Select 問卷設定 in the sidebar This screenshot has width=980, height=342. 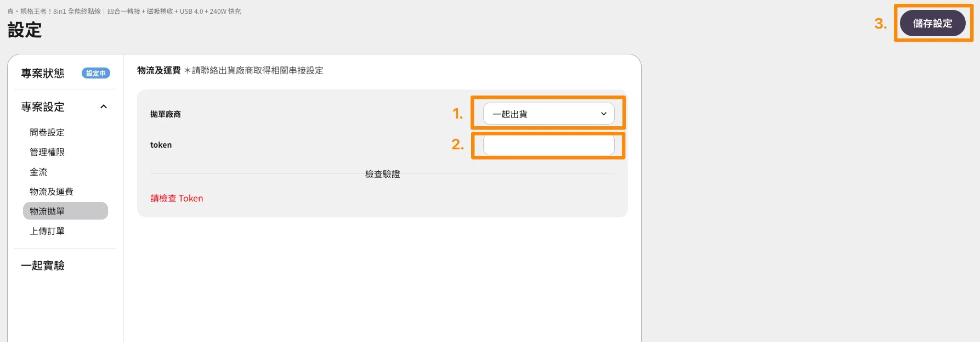click(47, 132)
